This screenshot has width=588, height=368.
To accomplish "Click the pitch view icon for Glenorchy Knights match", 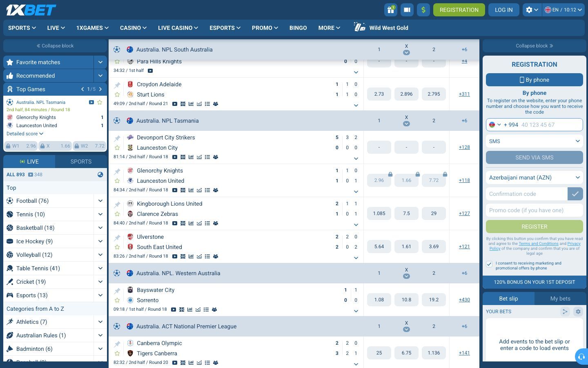I will 183,190.
